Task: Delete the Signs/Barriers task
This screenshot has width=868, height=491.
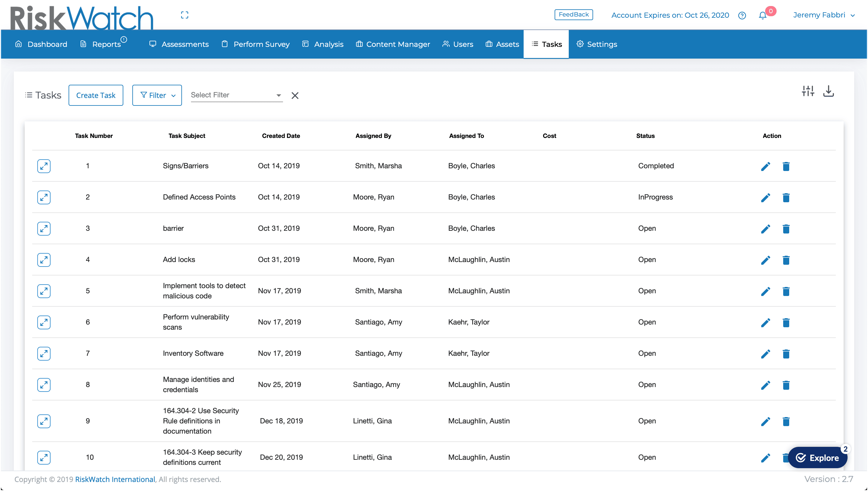Action: 786,166
